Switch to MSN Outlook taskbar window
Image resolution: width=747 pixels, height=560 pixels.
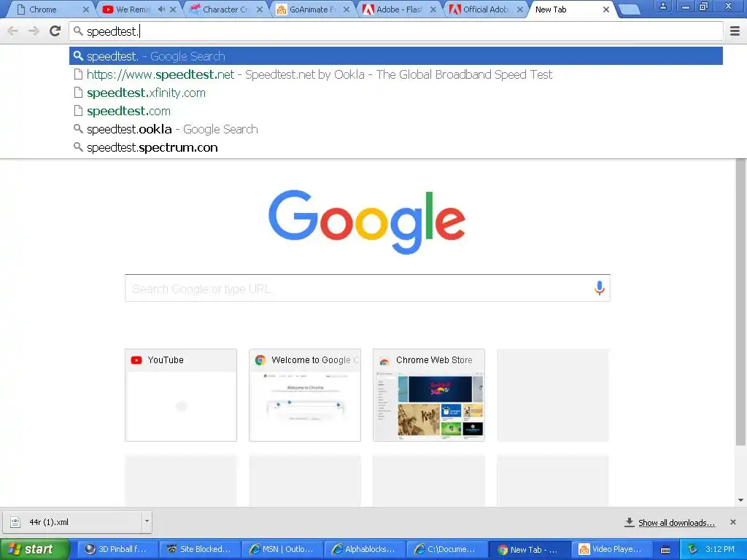click(282, 550)
